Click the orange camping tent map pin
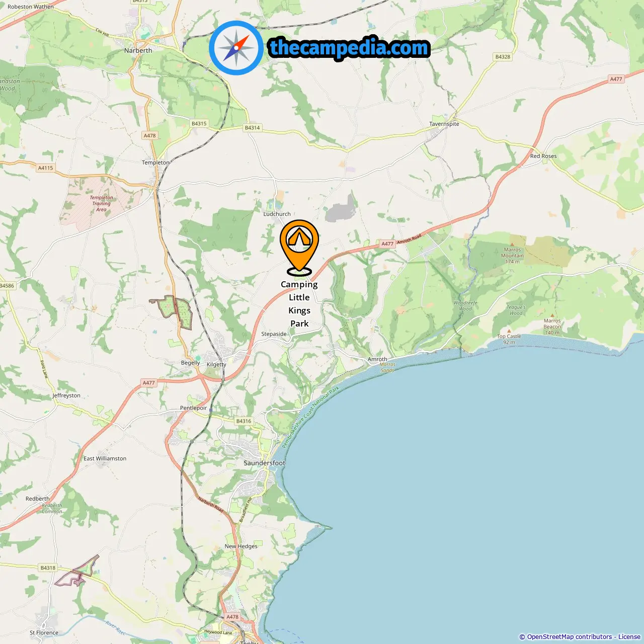Screen dimensions: 644x644 299,248
